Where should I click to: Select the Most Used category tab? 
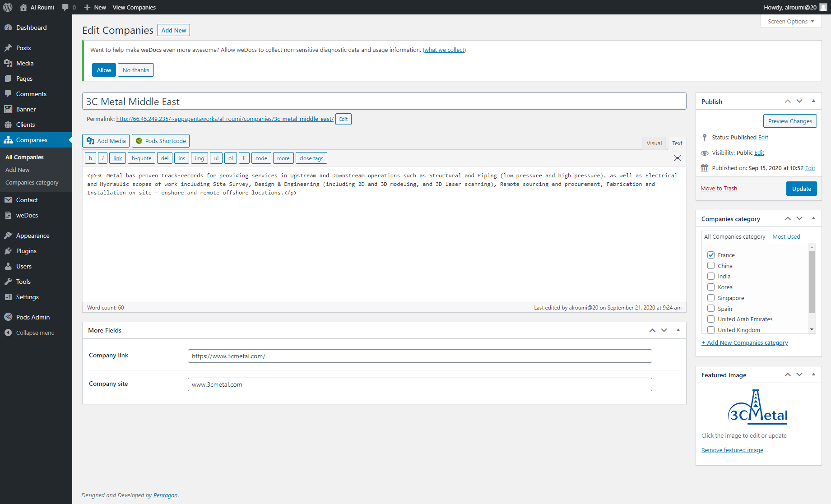click(786, 236)
